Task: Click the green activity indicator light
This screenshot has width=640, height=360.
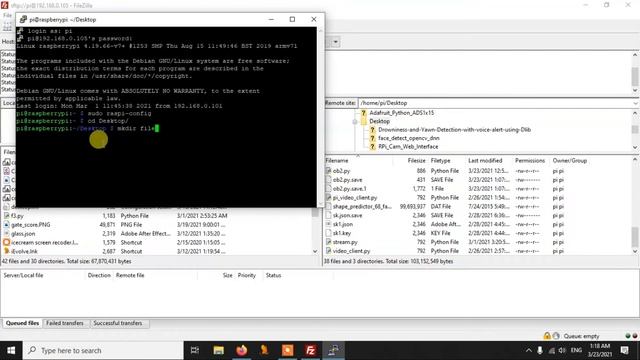Action: click(628, 336)
